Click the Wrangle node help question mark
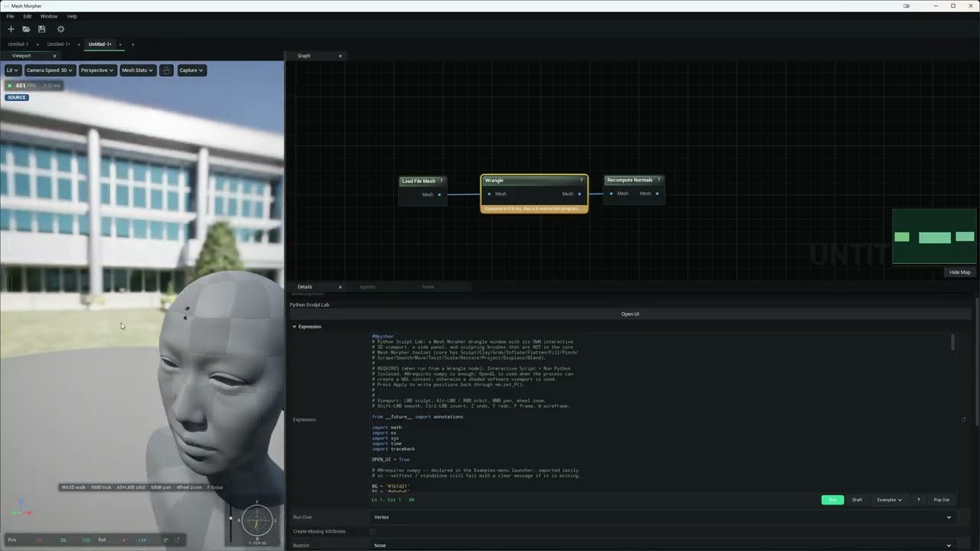This screenshot has height=551, width=980. pyautogui.click(x=581, y=181)
